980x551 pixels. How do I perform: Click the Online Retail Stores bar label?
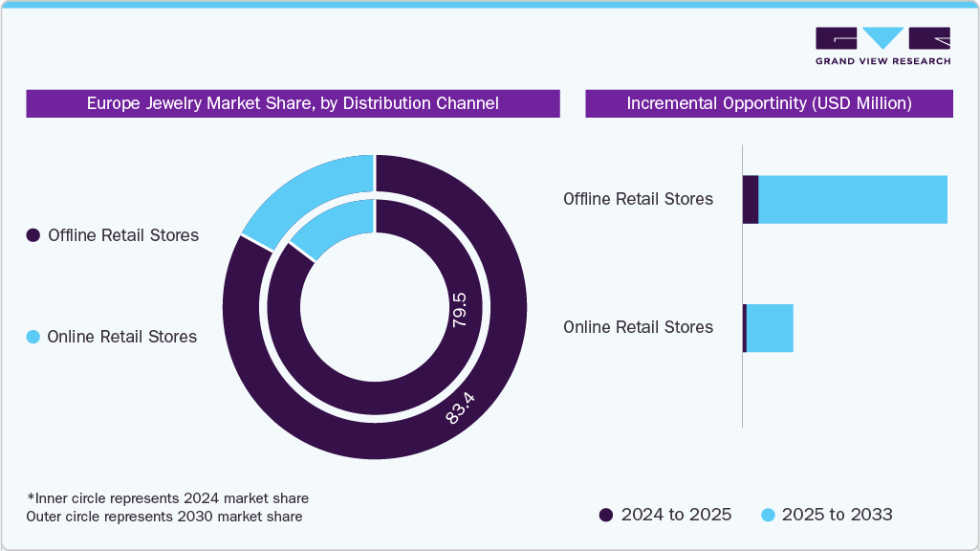point(638,327)
